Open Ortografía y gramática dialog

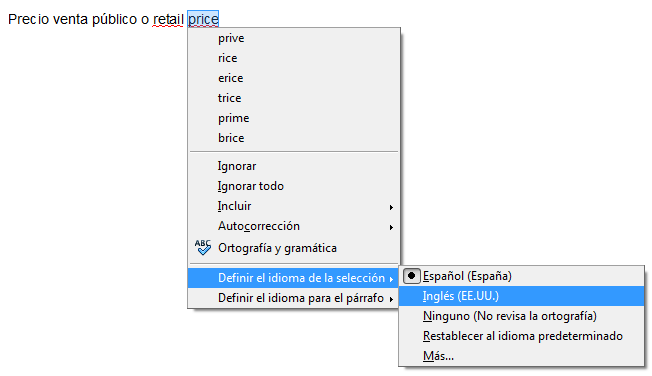(x=294, y=248)
